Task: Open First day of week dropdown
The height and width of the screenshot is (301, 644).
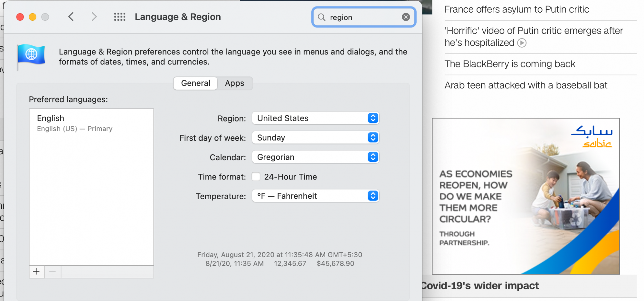Action: (316, 138)
